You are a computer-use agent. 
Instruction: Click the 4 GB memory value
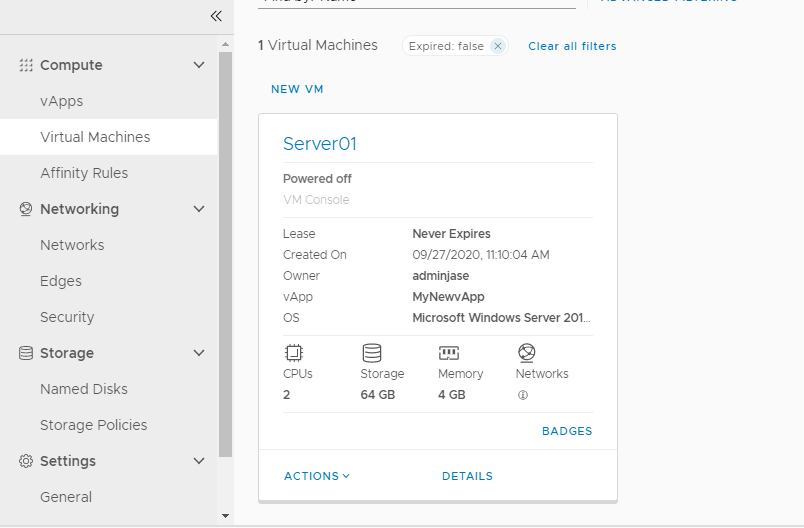pos(452,395)
